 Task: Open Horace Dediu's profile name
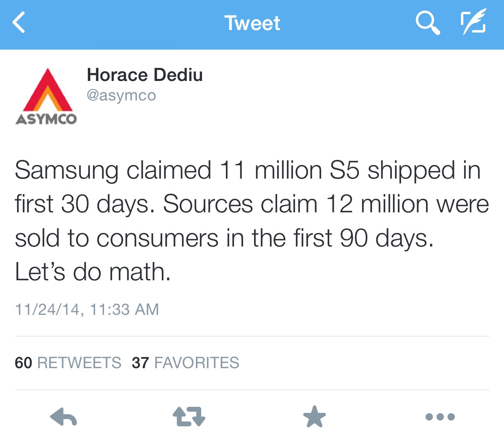pyautogui.click(x=145, y=75)
